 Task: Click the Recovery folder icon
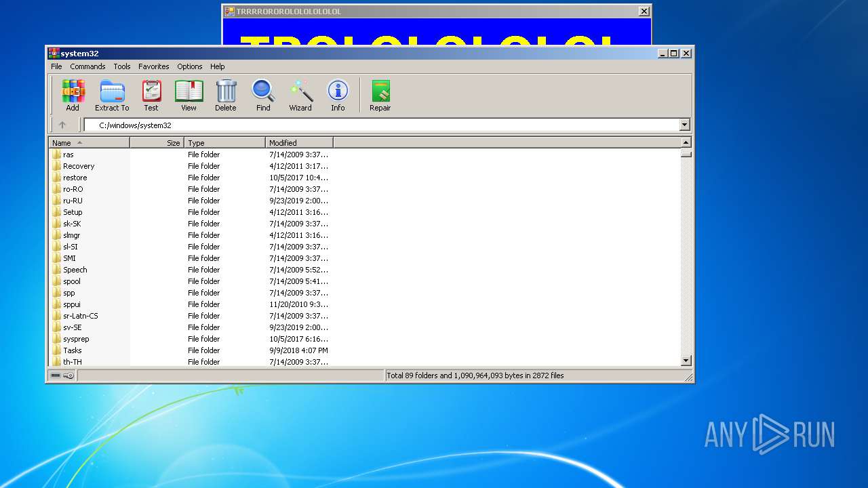point(57,166)
